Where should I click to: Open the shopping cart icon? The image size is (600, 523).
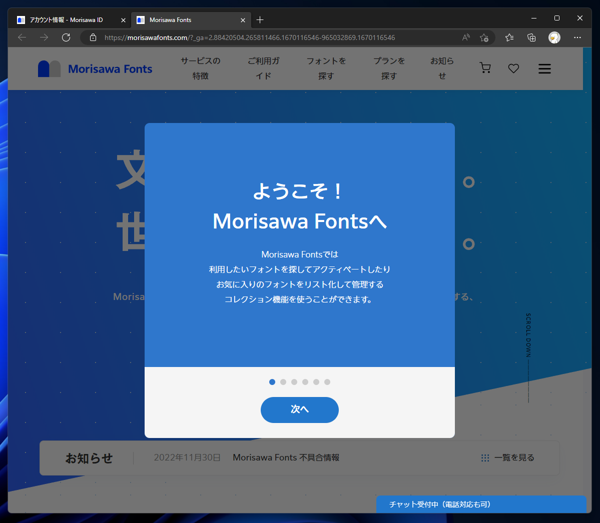tap(485, 68)
